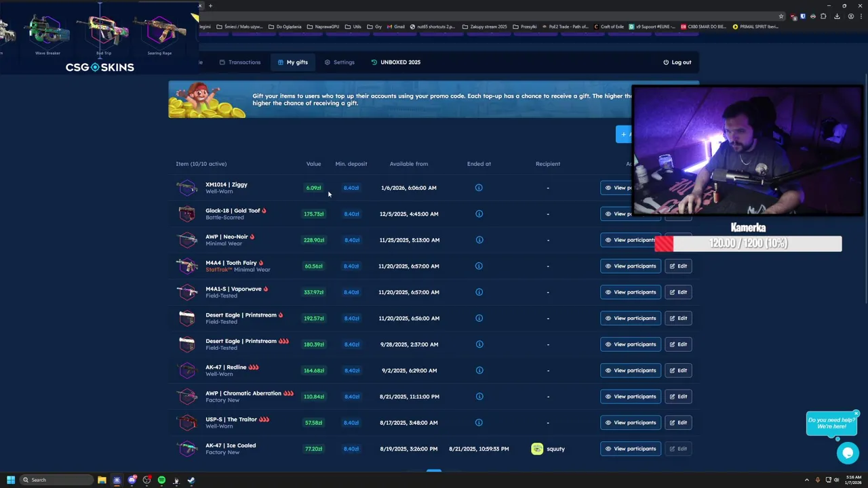View participants for M4A1-S Vaporwave

(631, 292)
